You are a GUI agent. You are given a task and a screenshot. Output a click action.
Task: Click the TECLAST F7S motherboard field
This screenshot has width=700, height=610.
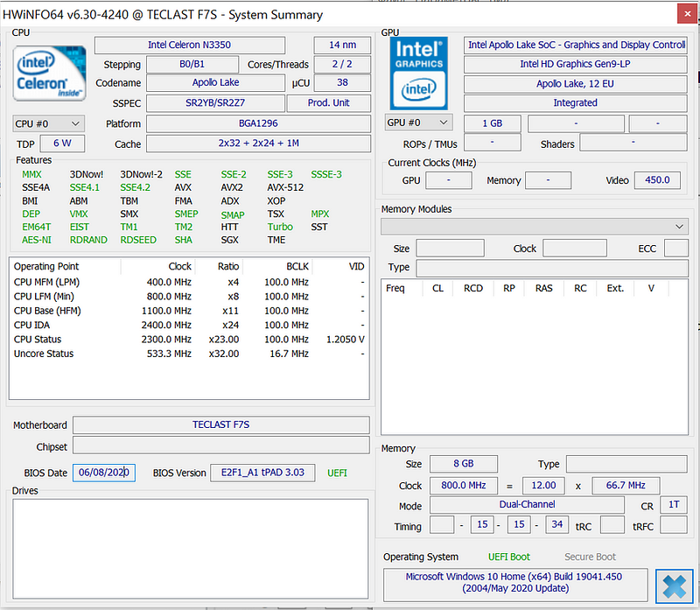point(220,425)
